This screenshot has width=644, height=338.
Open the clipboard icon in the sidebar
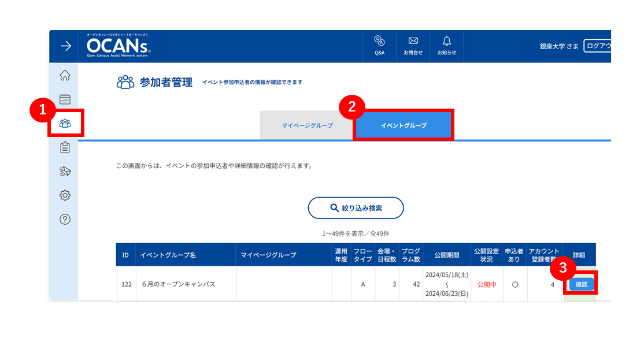65,147
